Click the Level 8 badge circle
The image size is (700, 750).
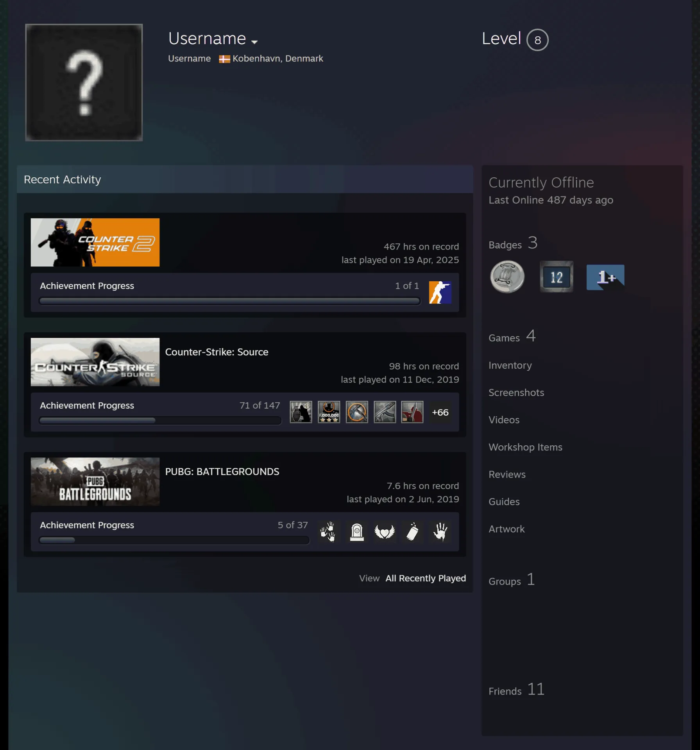tap(537, 40)
